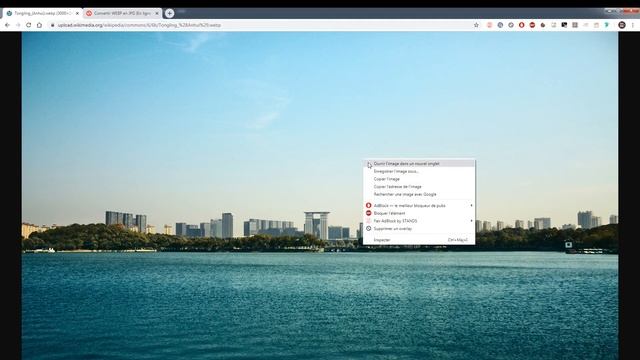Switch to the Convertir WEBP en JPG tab
The height and width of the screenshot is (360, 640).
point(122,13)
